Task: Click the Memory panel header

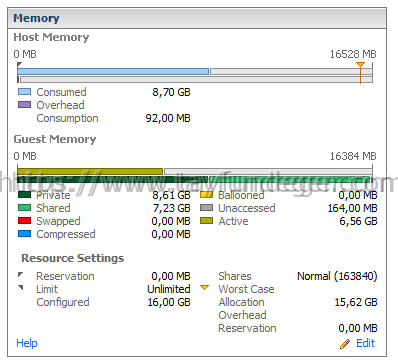Action: click(x=197, y=18)
